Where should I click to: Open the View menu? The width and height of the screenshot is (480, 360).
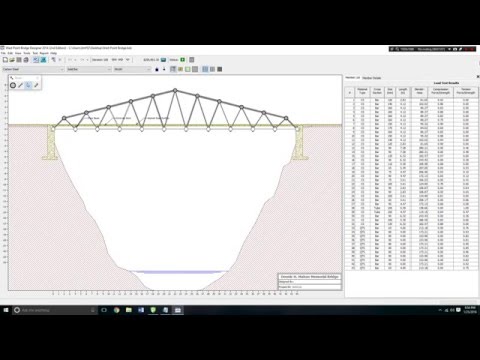click(18, 53)
